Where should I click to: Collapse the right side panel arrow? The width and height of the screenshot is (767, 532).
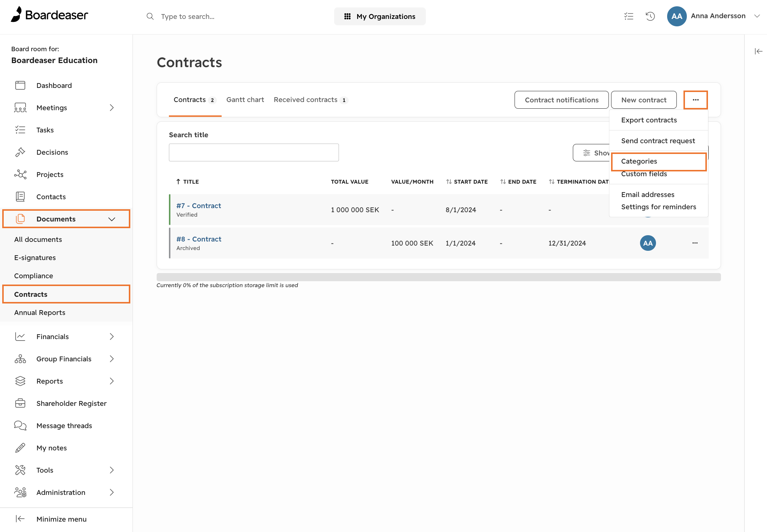[x=758, y=51]
